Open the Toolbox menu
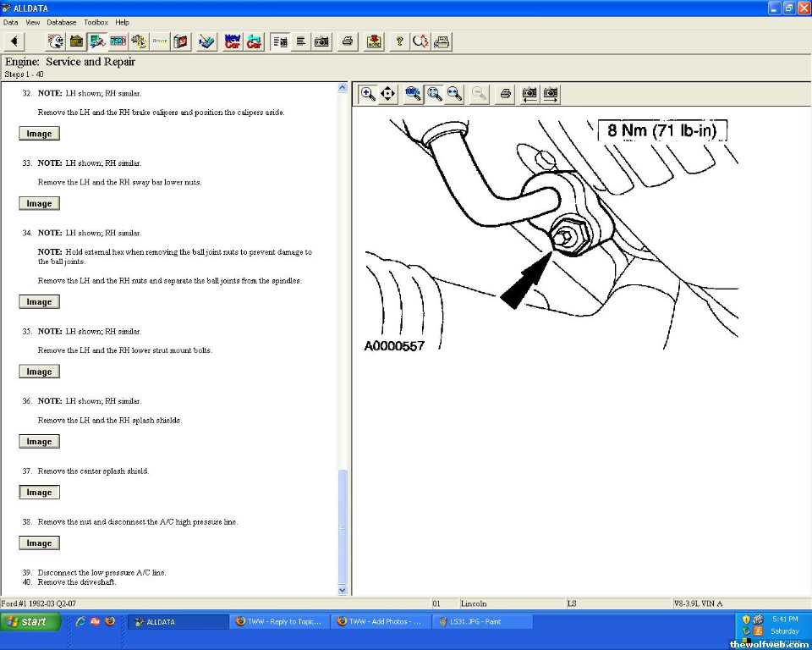812x650 pixels. point(96,22)
